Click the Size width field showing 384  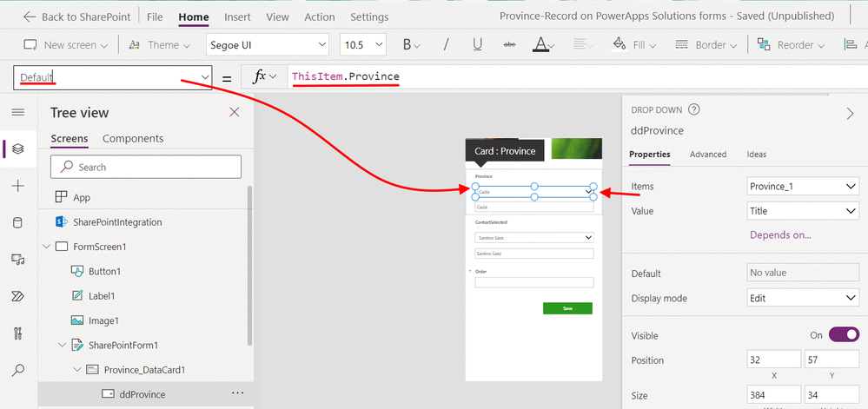pyautogui.click(x=774, y=396)
